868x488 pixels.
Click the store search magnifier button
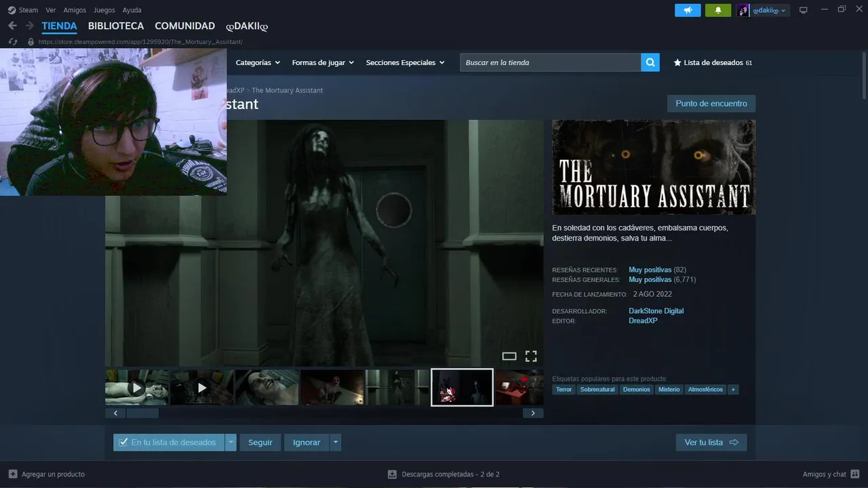click(650, 62)
